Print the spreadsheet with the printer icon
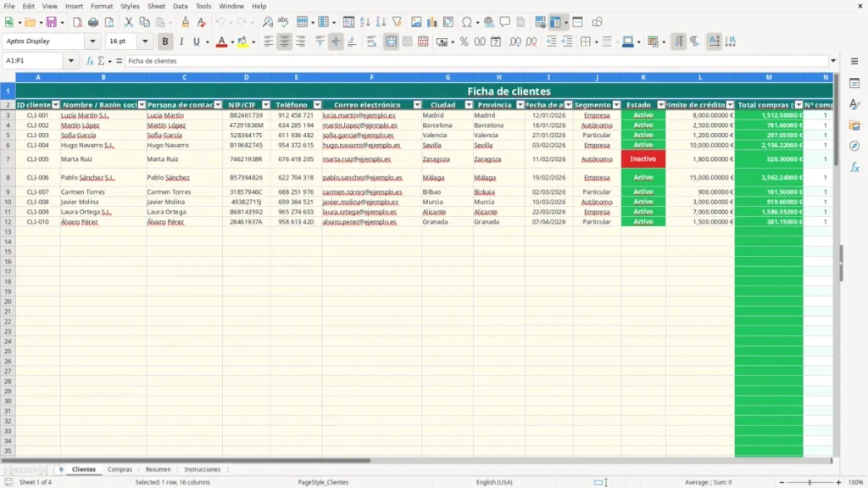Viewport: 868px width, 488px height. point(93,22)
